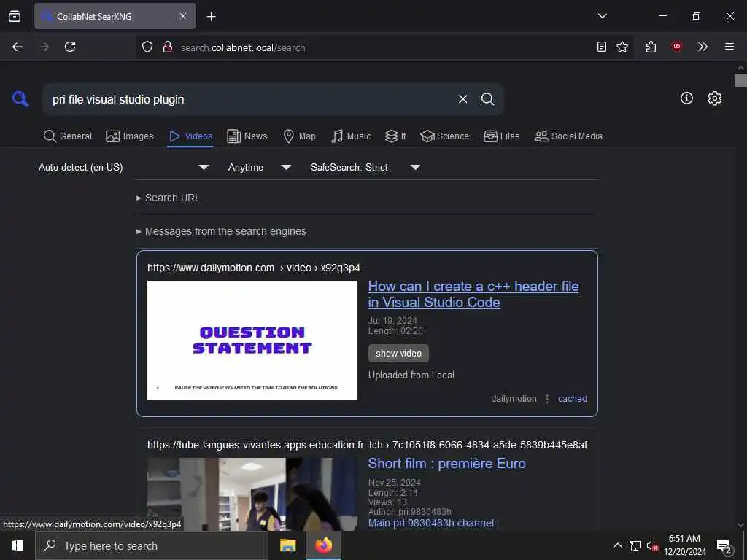Click the Windows taskbar search box
The width and height of the screenshot is (747, 560).
coord(152,545)
